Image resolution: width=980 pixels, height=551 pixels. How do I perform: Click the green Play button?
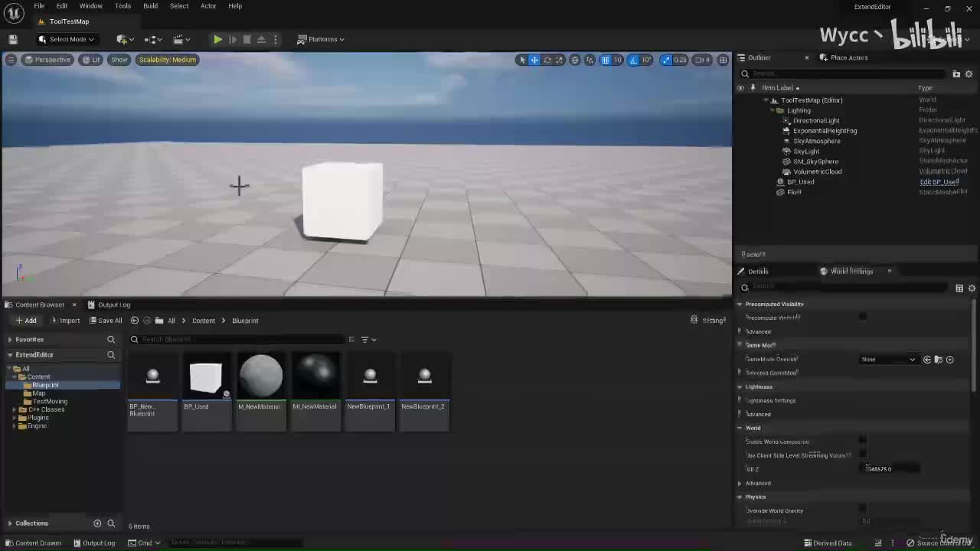point(217,39)
